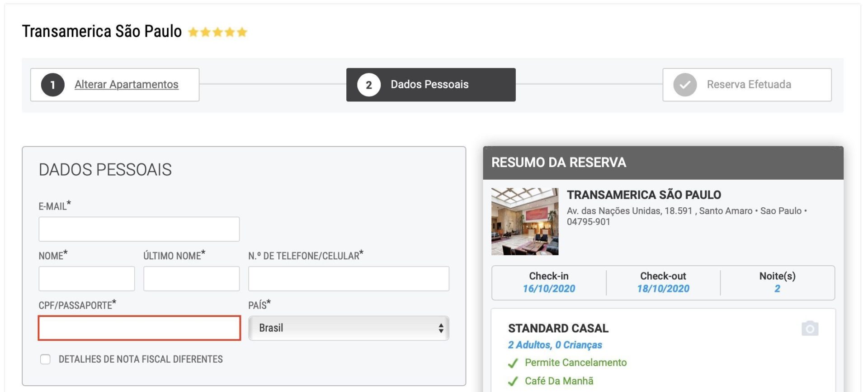Click the Último Nome input field
This screenshot has height=392, width=868.
click(191, 278)
